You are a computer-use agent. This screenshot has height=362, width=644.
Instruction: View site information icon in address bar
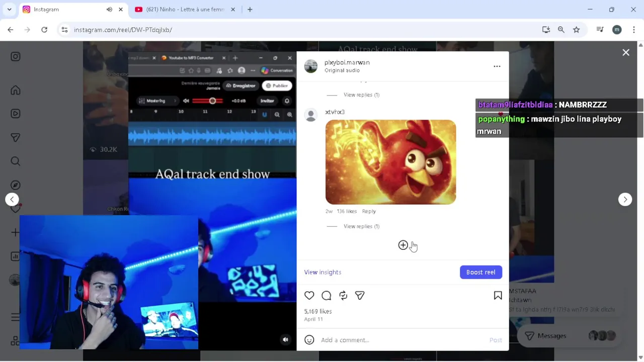point(64,30)
